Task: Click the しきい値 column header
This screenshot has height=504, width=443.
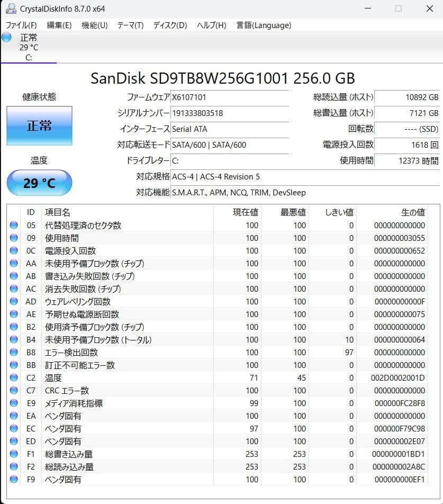Action: (x=332, y=212)
